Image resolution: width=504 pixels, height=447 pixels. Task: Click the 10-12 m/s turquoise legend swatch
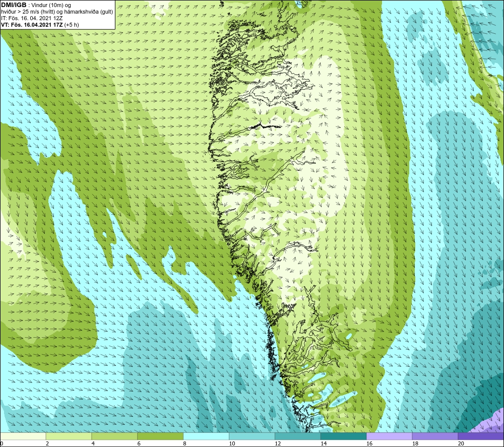(251, 436)
